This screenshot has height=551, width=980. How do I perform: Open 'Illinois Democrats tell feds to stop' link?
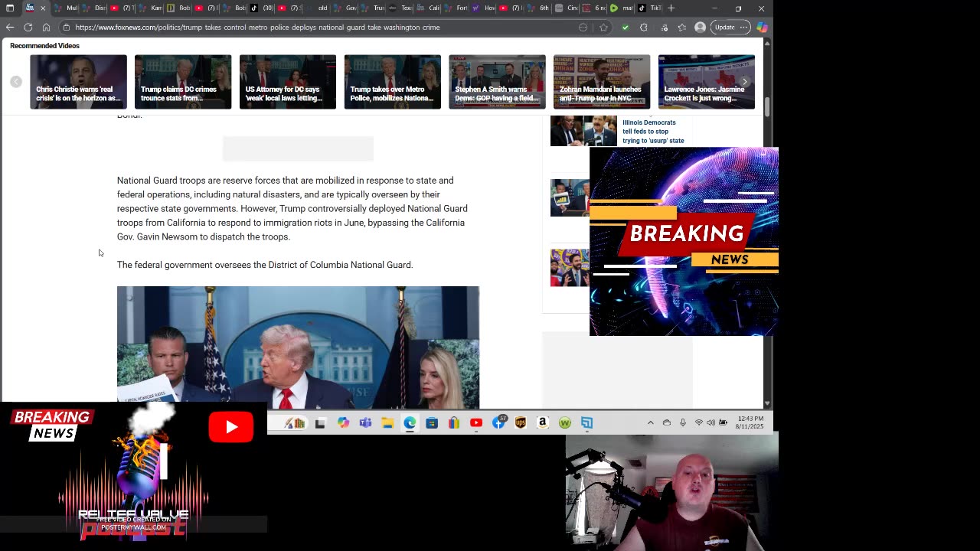coord(653,132)
